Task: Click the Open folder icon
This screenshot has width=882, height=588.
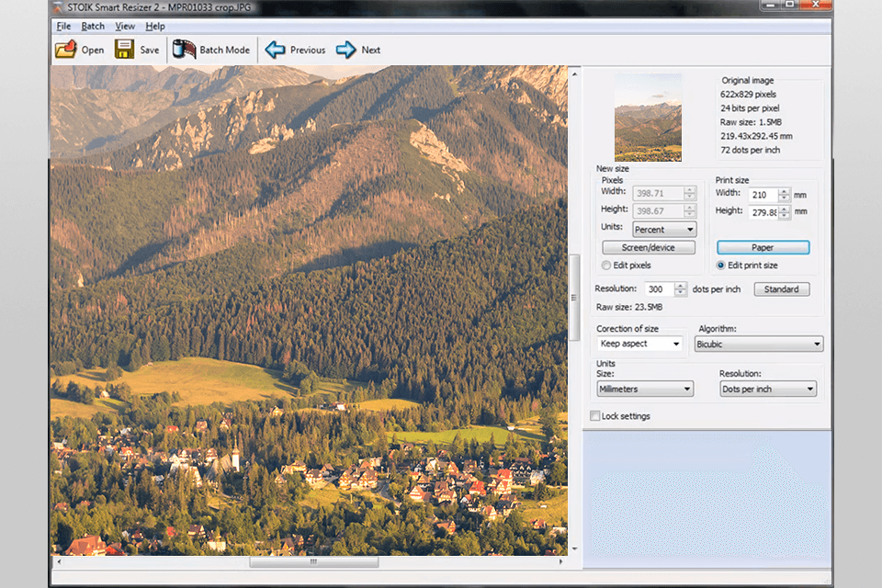Action: coord(66,50)
